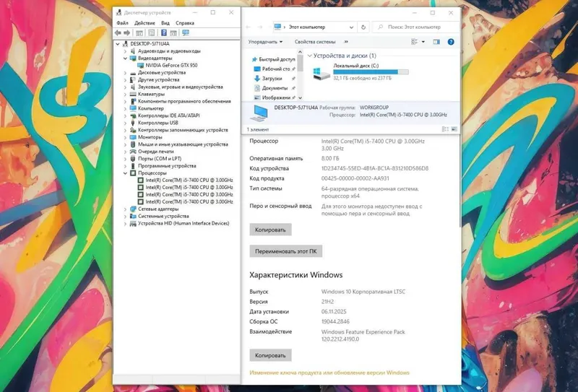578x392 pixels.
Task: Open Документы in Explorer sidebar
Action: (275, 88)
